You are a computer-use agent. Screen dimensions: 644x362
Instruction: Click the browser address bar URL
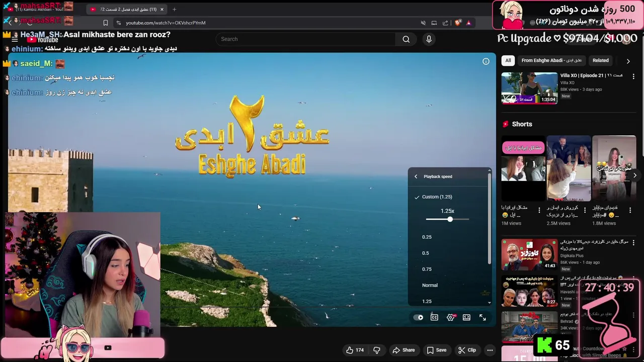(166, 23)
